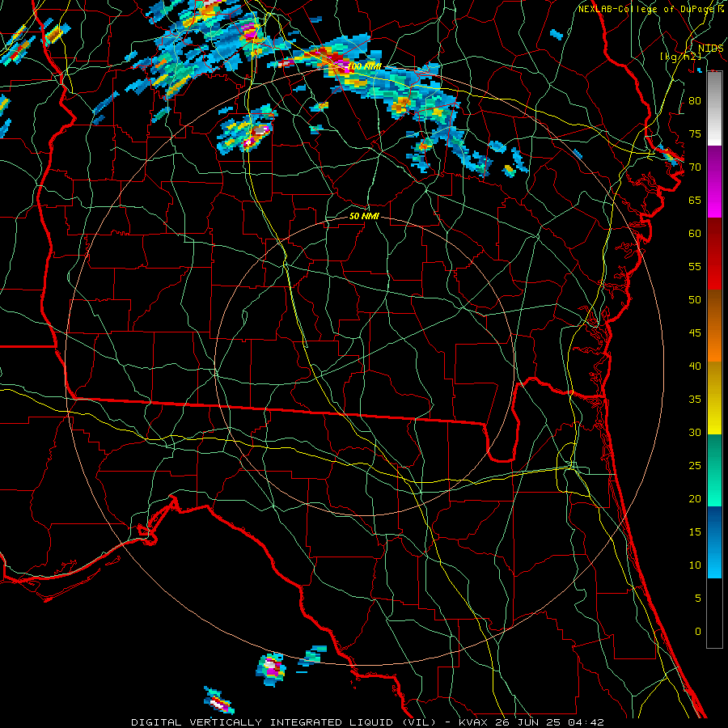Select the legend value 70
Viewport: 728px width, 728px height.
point(695,167)
